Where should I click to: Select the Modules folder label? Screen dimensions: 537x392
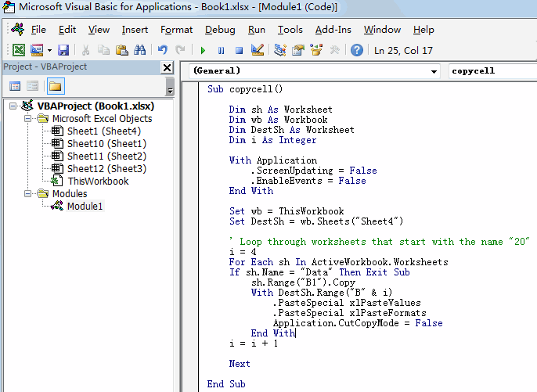[70, 193]
